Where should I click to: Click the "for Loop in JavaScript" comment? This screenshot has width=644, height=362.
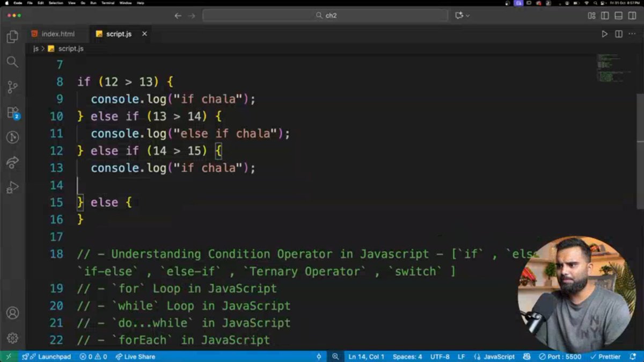[x=177, y=288]
